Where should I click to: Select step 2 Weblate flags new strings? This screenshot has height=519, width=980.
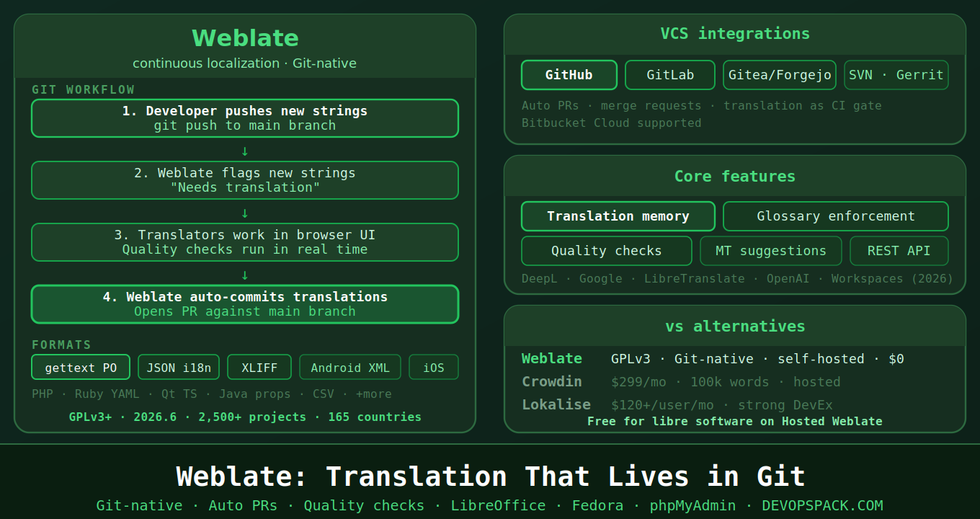click(x=245, y=180)
